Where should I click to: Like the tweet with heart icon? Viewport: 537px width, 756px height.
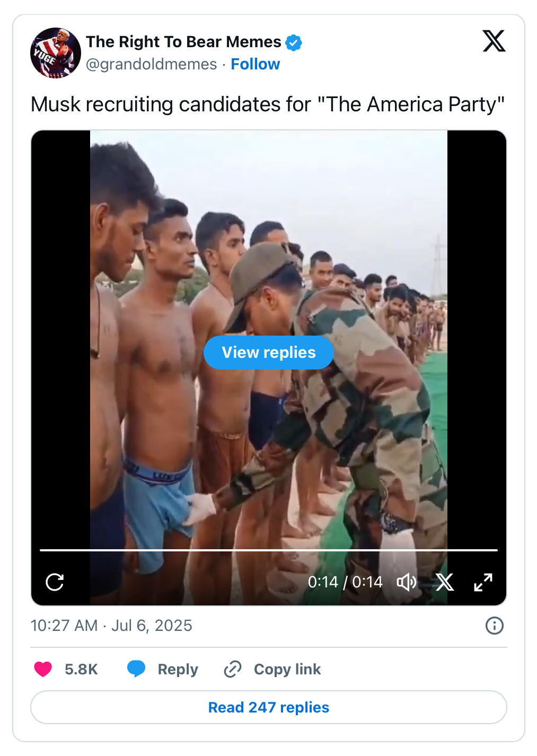pos(43,669)
